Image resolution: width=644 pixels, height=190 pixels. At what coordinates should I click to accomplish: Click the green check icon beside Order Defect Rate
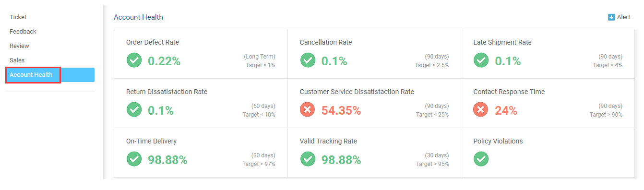pyautogui.click(x=134, y=60)
